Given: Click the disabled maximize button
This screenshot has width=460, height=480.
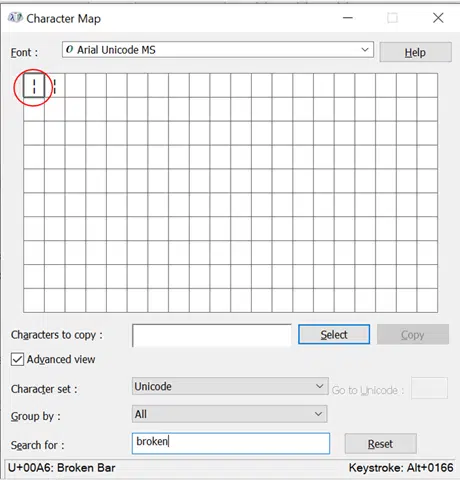Looking at the screenshot, I should coord(392,18).
